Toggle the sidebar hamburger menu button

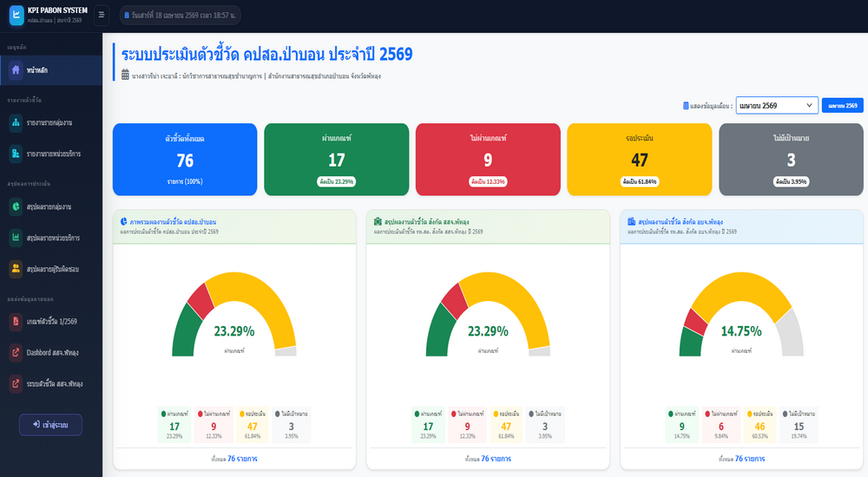point(102,15)
